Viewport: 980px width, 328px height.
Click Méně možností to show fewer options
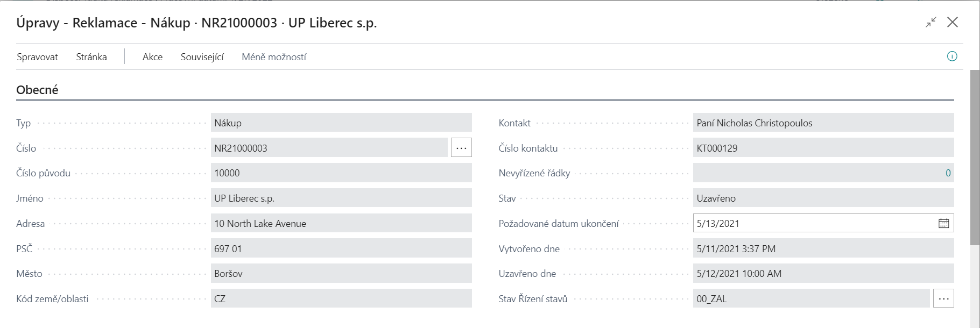(x=274, y=57)
